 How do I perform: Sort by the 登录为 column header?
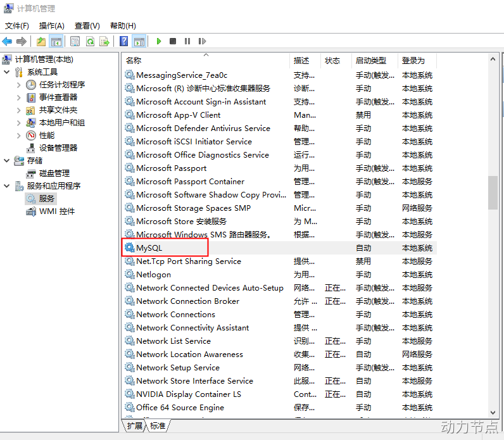point(417,60)
